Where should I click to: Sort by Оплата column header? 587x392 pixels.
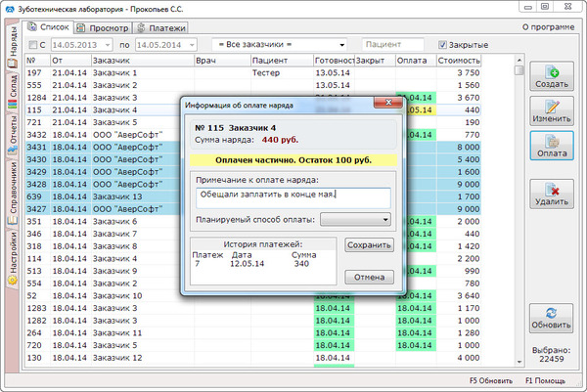click(416, 61)
